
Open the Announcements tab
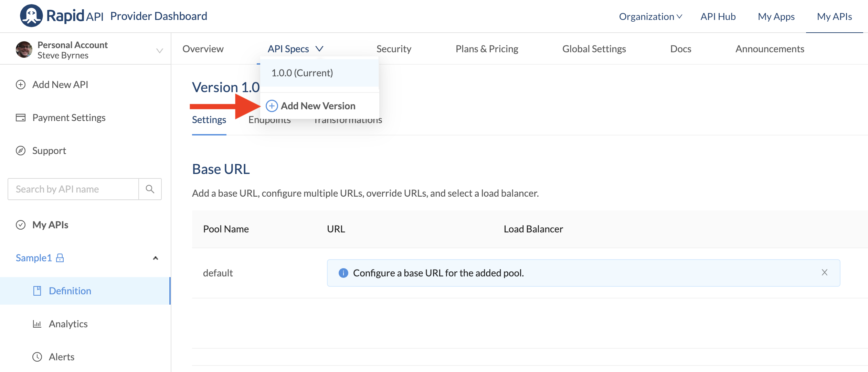click(770, 49)
